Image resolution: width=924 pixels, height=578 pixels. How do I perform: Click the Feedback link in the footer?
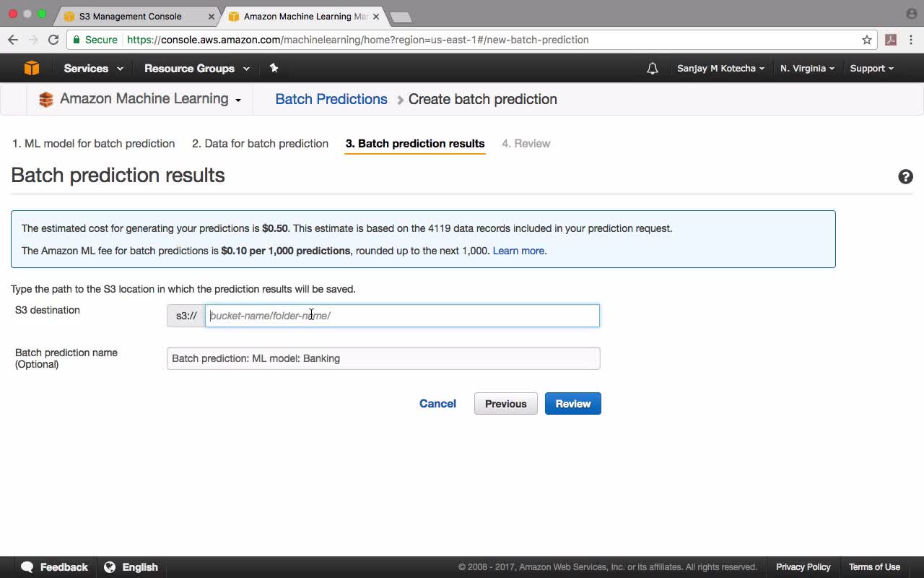[x=64, y=567]
